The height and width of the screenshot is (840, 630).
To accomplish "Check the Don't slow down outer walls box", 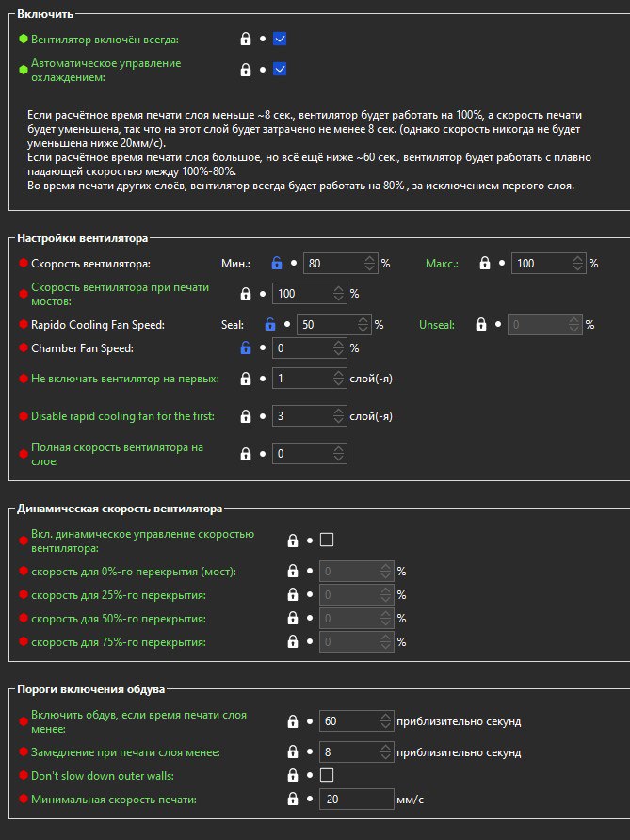I will [x=326, y=775].
